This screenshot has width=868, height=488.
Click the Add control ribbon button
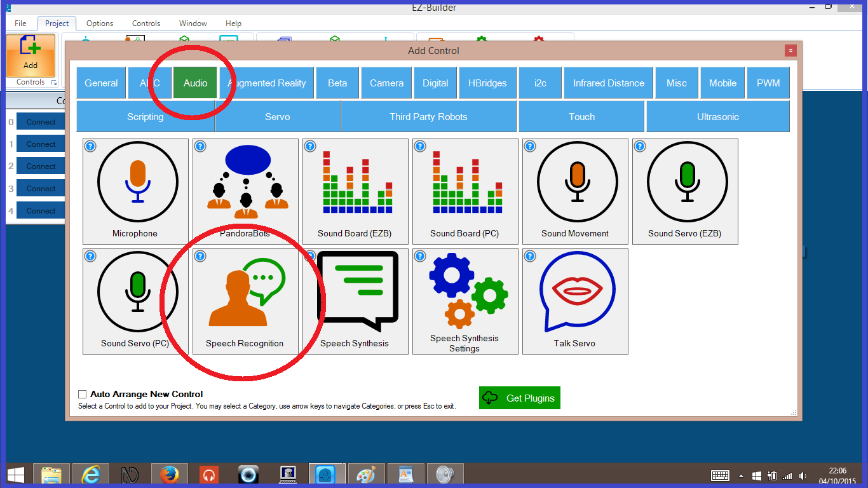pyautogui.click(x=31, y=55)
